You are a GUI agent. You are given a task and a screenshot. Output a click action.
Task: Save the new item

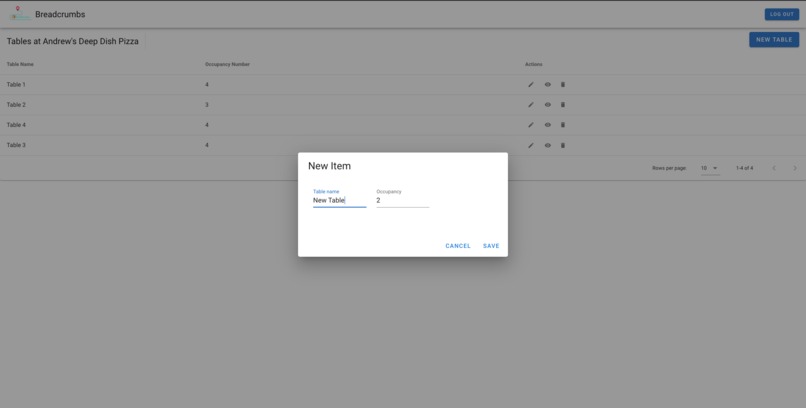pos(491,246)
